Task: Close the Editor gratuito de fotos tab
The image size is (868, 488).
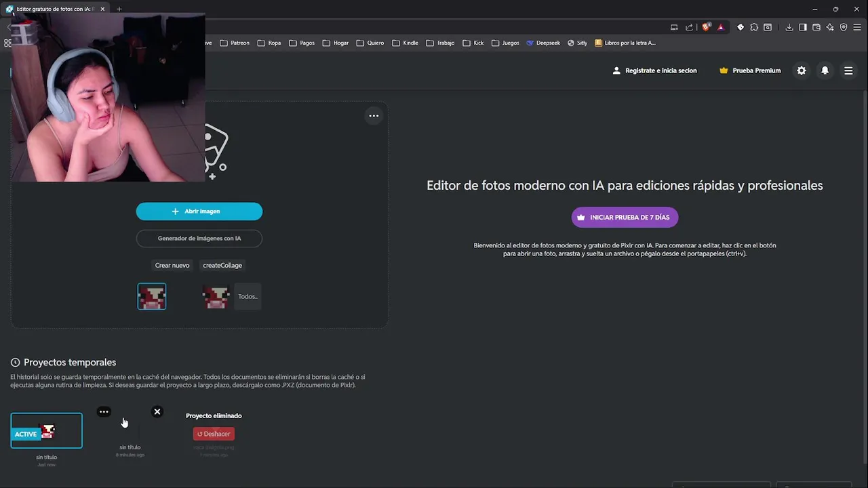Action: [x=102, y=9]
